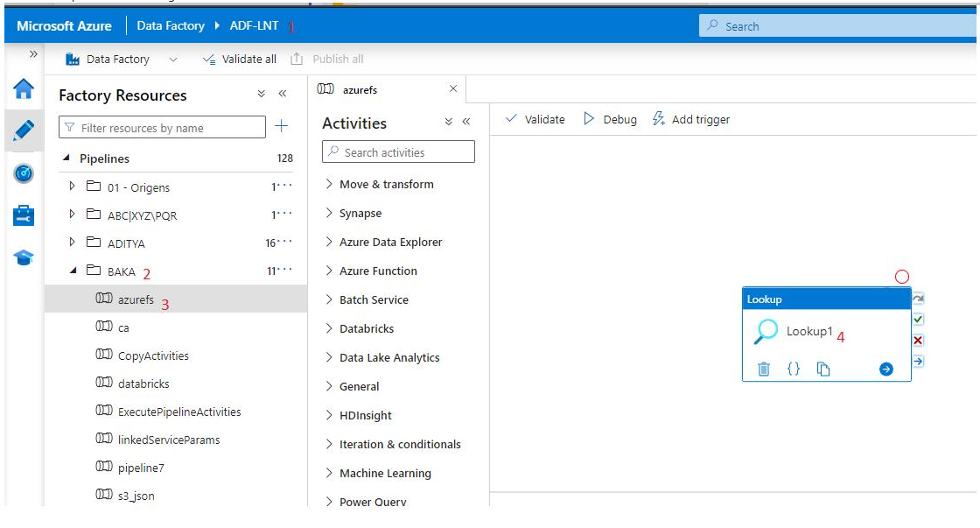Click the top Search bar
Image resolution: width=980 pixels, height=528 pixels.
(x=837, y=25)
